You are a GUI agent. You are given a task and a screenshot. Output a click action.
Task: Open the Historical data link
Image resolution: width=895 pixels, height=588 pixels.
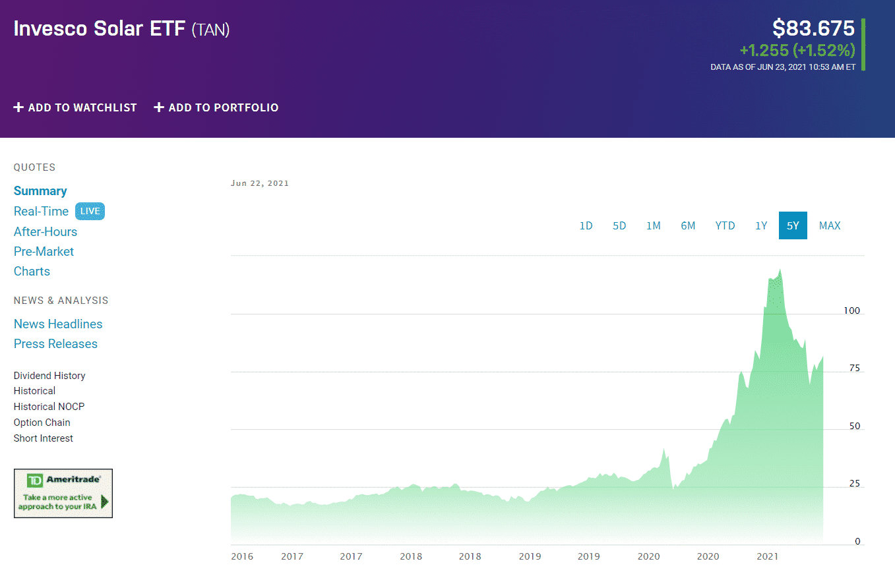click(x=34, y=391)
